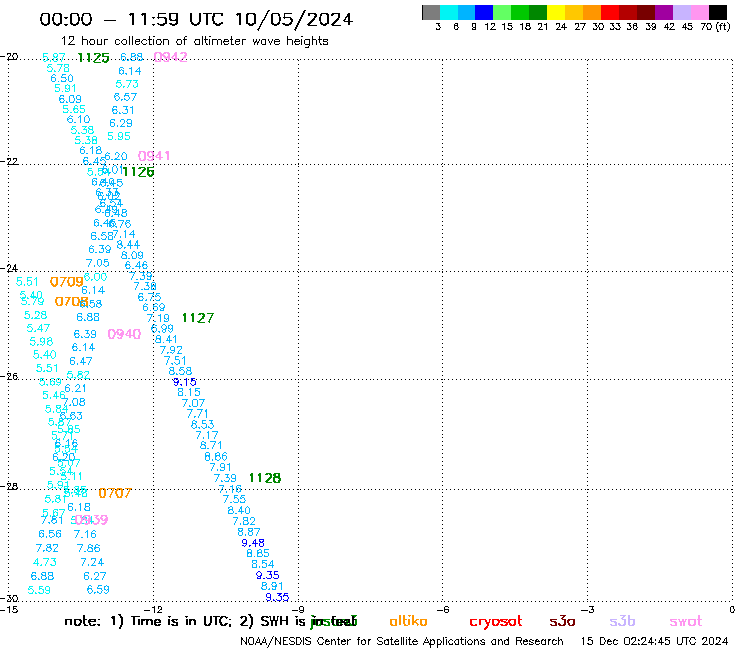Click the subtitle '12 hour collection of altimeter wave heights'

(x=194, y=41)
